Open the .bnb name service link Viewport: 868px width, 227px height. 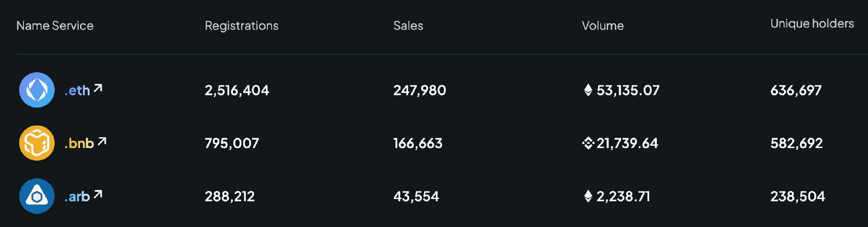coord(79,144)
